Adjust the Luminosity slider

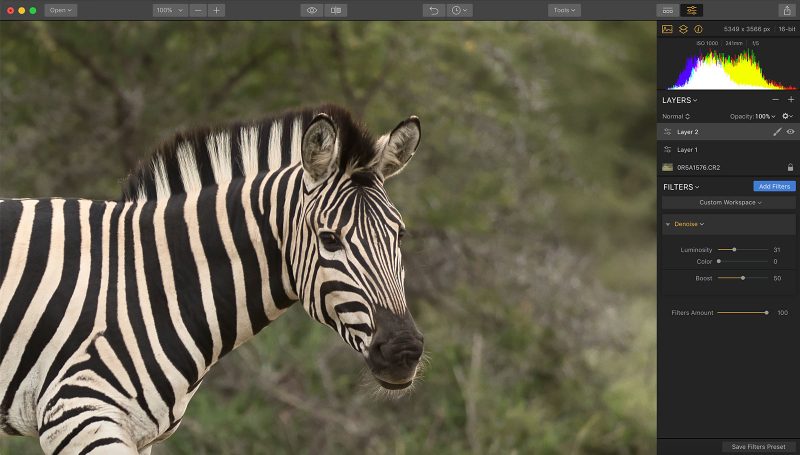tap(742, 249)
